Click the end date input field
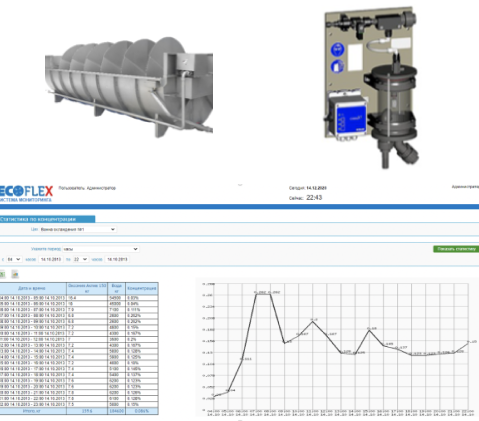This screenshot has width=479, height=421. [x=117, y=259]
